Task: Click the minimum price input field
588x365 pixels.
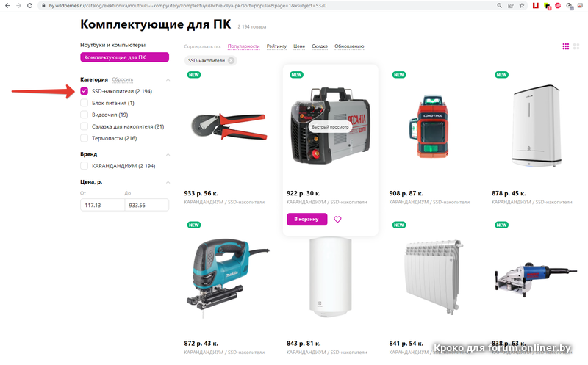Action: coord(102,205)
